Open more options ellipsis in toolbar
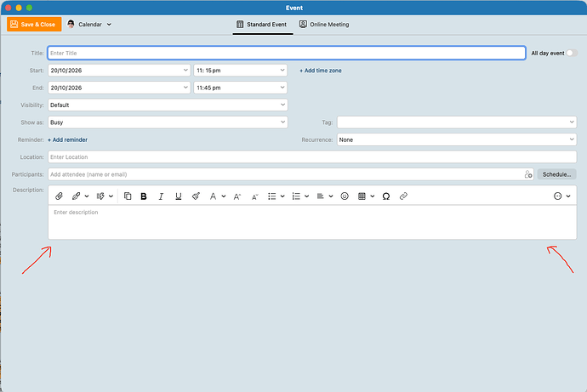Image resolution: width=587 pixels, height=392 pixels. (557, 196)
